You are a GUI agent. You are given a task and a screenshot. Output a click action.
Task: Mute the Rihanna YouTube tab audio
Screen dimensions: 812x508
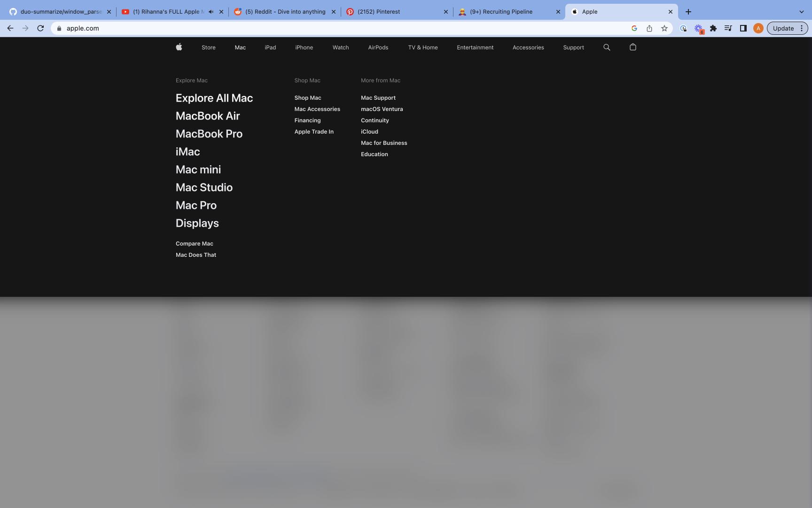tap(211, 12)
